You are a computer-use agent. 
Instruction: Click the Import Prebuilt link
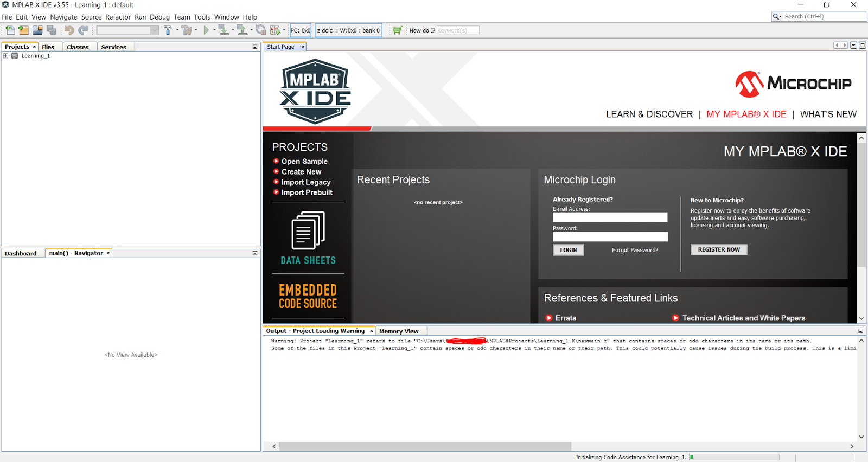[307, 193]
